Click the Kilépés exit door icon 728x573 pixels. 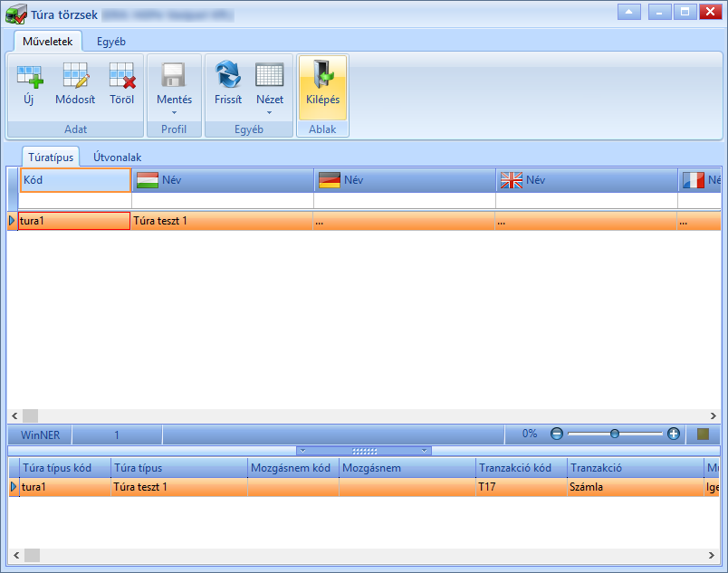(322, 74)
